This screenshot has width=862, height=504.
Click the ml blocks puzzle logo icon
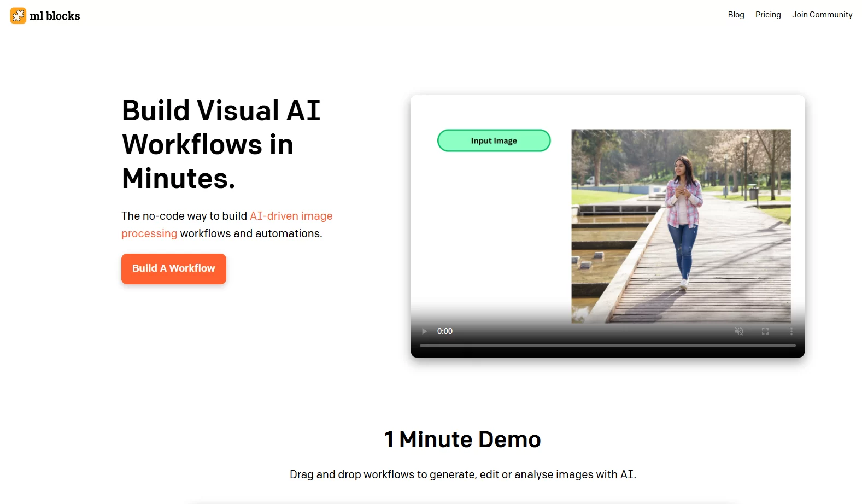pyautogui.click(x=18, y=16)
